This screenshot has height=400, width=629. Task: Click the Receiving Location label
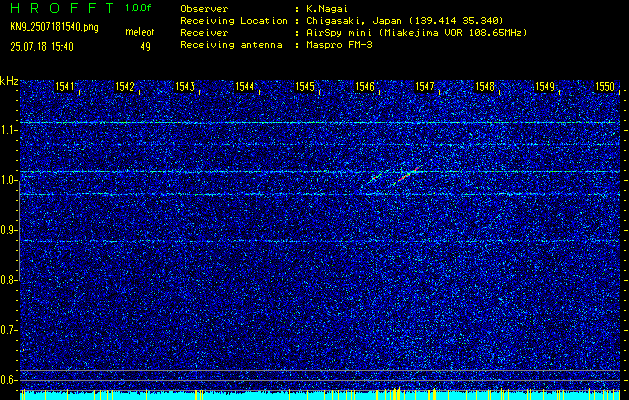coord(234,21)
